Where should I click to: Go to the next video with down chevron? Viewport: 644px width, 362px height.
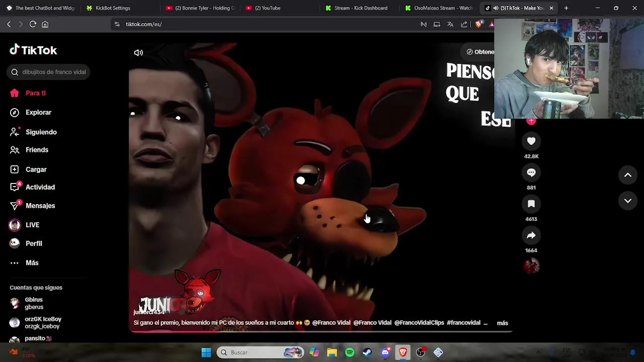(628, 201)
